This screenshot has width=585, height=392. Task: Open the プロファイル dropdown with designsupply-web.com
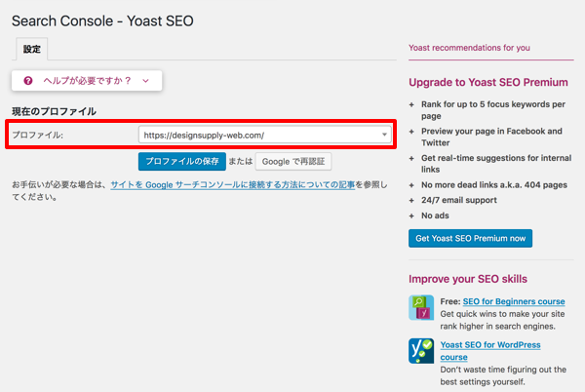(265, 135)
